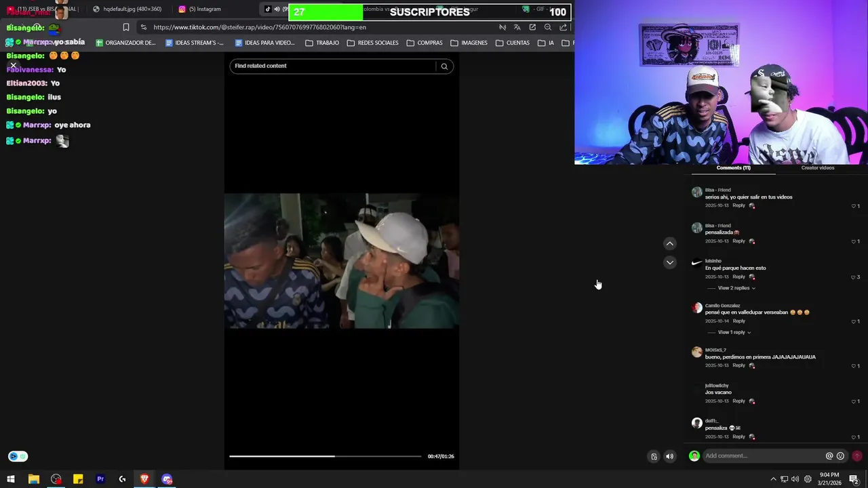Open the mention @ icon in comment box

[829, 456]
